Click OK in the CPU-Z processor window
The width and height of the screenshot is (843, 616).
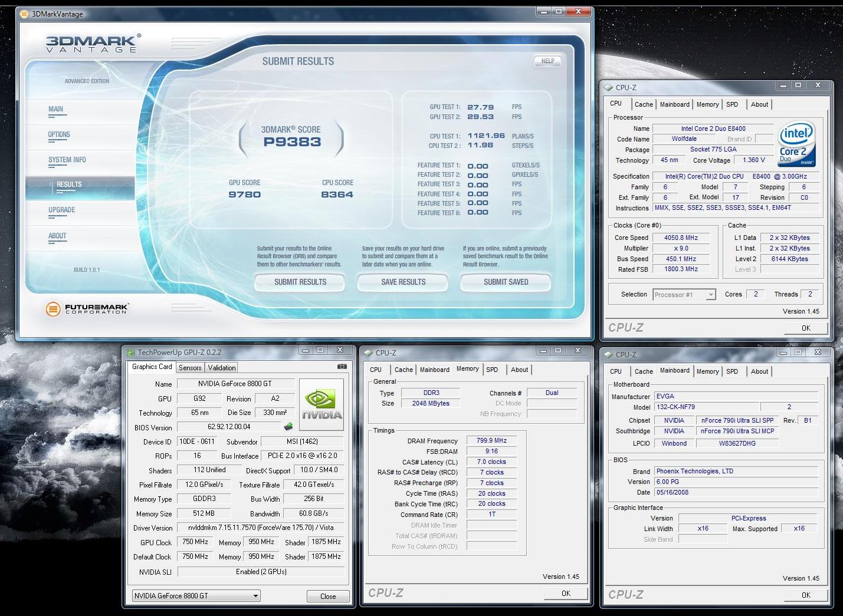point(806,328)
